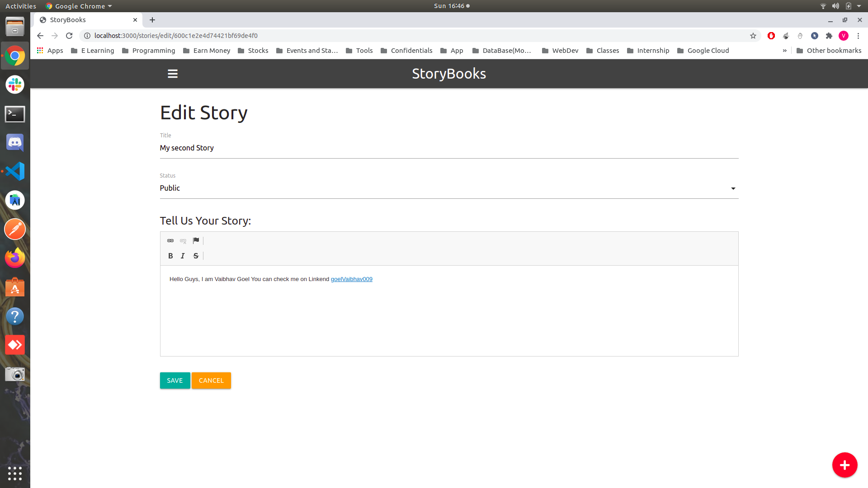Viewport: 868px width, 488px height.
Task: Bookmark this page with star icon
Action: [x=753, y=36]
